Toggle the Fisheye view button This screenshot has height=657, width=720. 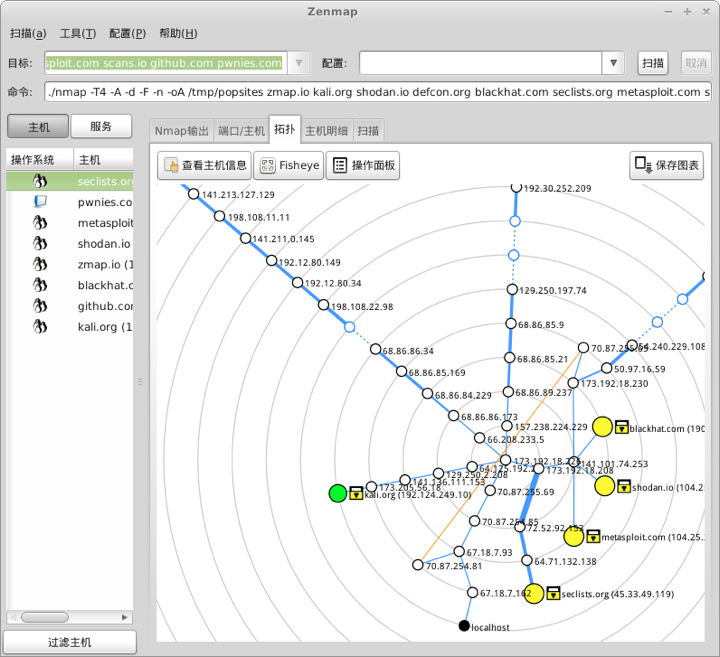[289, 166]
